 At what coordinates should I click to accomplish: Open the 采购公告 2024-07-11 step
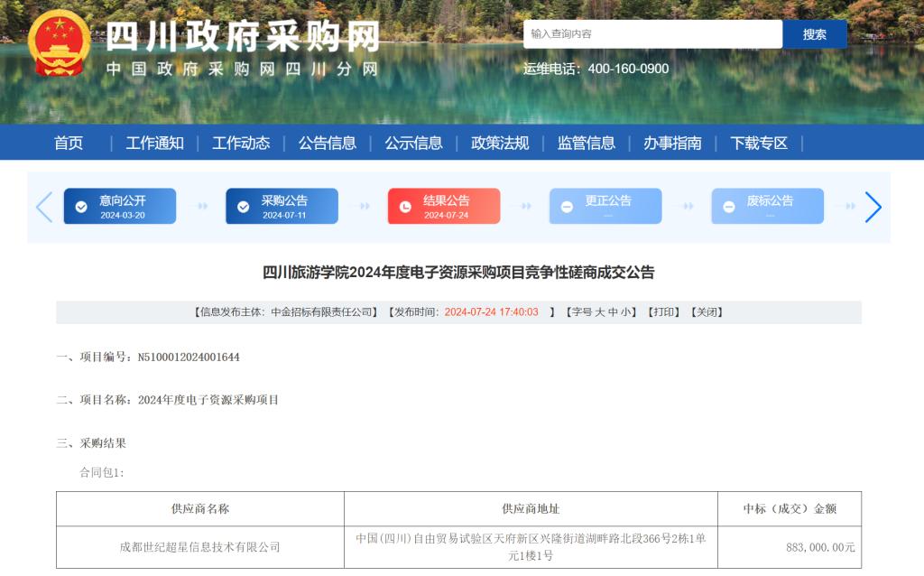click(x=282, y=207)
